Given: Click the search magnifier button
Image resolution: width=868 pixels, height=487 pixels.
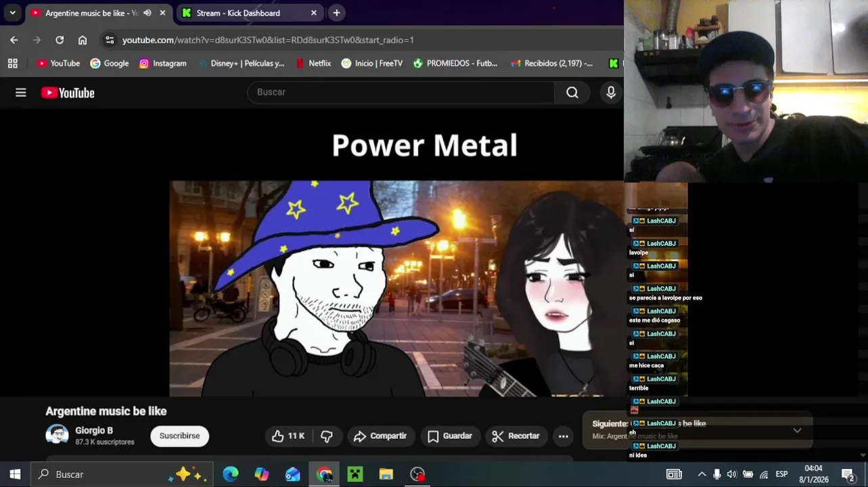Looking at the screenshot, I should 572,93.
